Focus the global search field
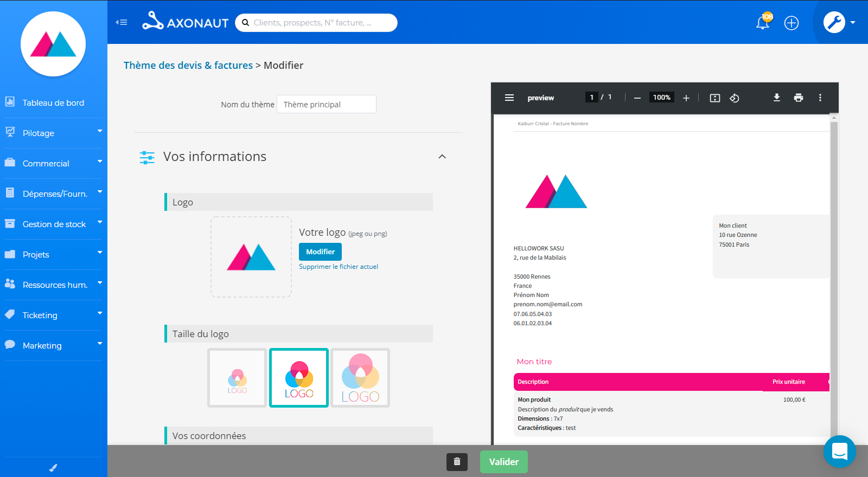The height and width of the screenshot is (477, 868). pos(316,23)
